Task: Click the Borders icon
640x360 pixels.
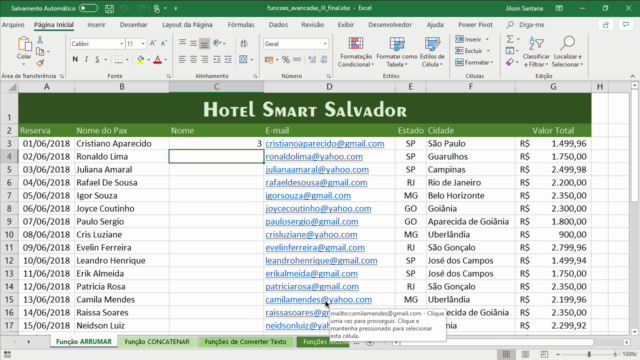Action: 118,60
